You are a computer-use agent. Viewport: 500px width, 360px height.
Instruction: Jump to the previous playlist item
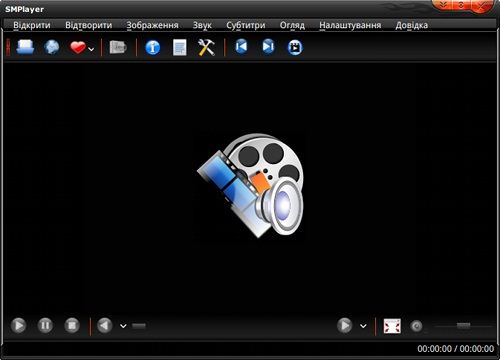click(241, 47)
